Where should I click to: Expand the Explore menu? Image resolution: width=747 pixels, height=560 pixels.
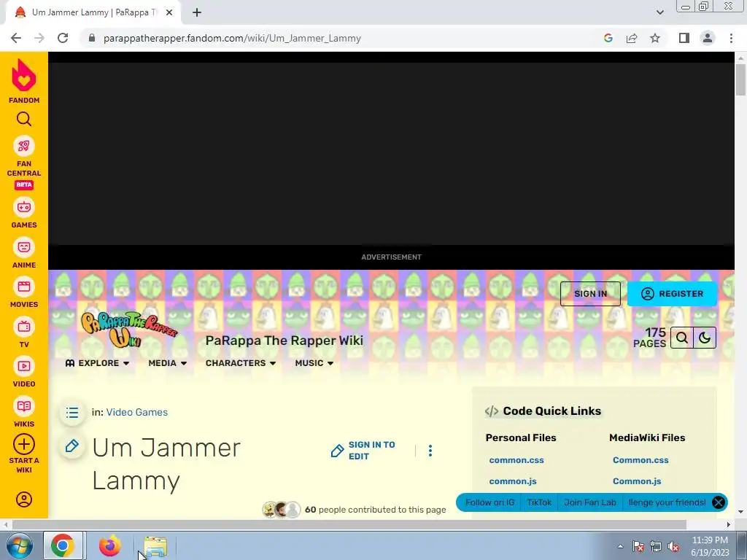(97, 363)
